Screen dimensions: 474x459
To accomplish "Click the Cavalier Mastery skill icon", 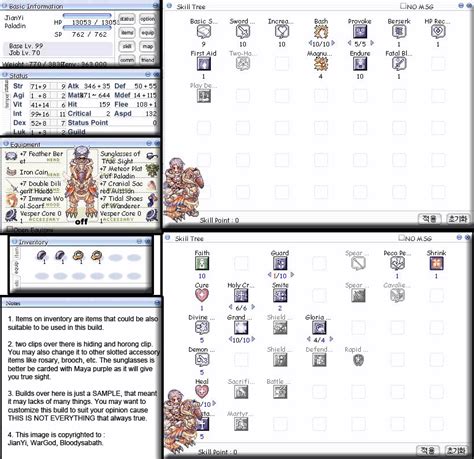I will [x=397, y=296].
